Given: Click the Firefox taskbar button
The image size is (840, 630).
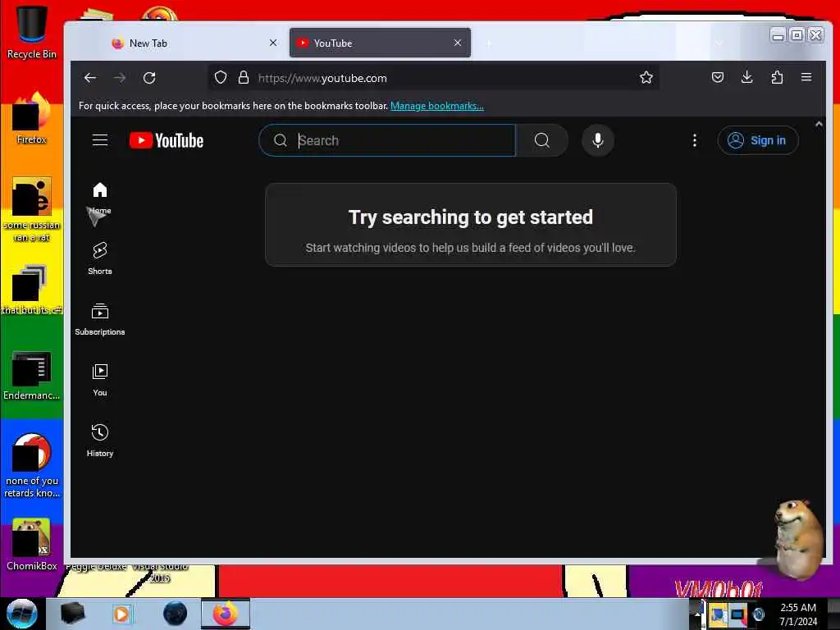Looking at the screenshot, I should pyautogui.click(x=225, y=614).
